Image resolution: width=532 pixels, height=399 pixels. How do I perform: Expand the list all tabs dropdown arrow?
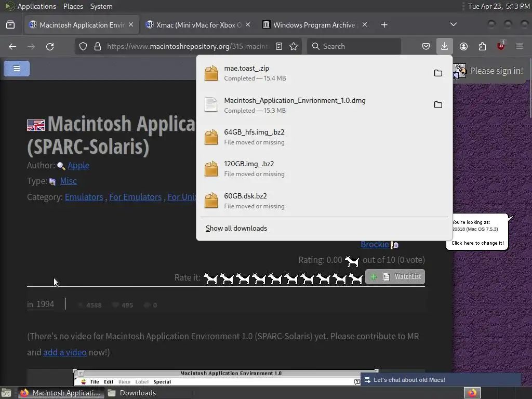(x=453, y=24)
